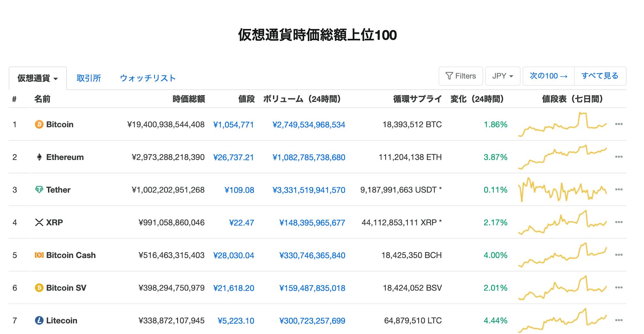Open Tether seven-day price sparkline chart
This screenshot has height=334, width=644.
point(562,190)
